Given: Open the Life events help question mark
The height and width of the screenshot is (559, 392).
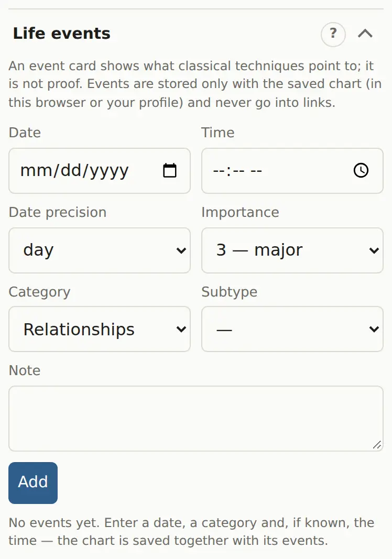Looking at the screenshot, I should (333, 34).
